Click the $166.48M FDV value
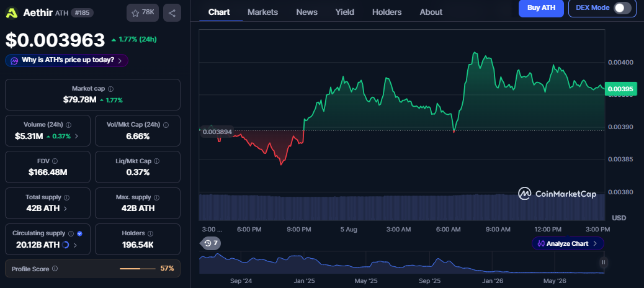Image resolution: width=644 pixels, height=288 pixels. 48,172
